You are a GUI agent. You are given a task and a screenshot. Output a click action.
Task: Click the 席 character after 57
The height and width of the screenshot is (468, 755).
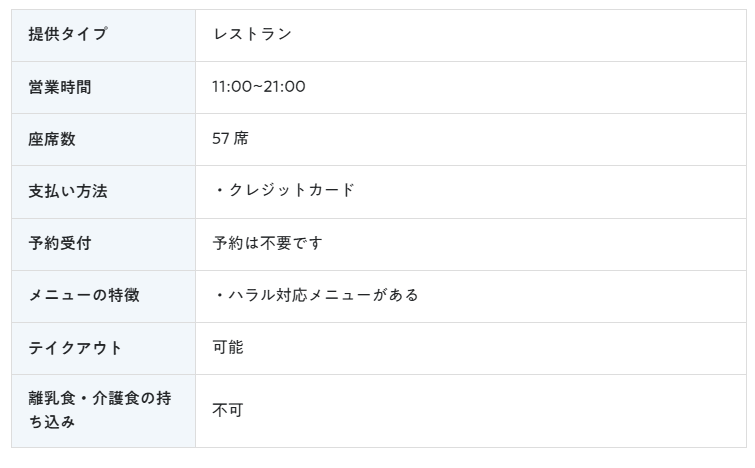click(x=241, y=139)
